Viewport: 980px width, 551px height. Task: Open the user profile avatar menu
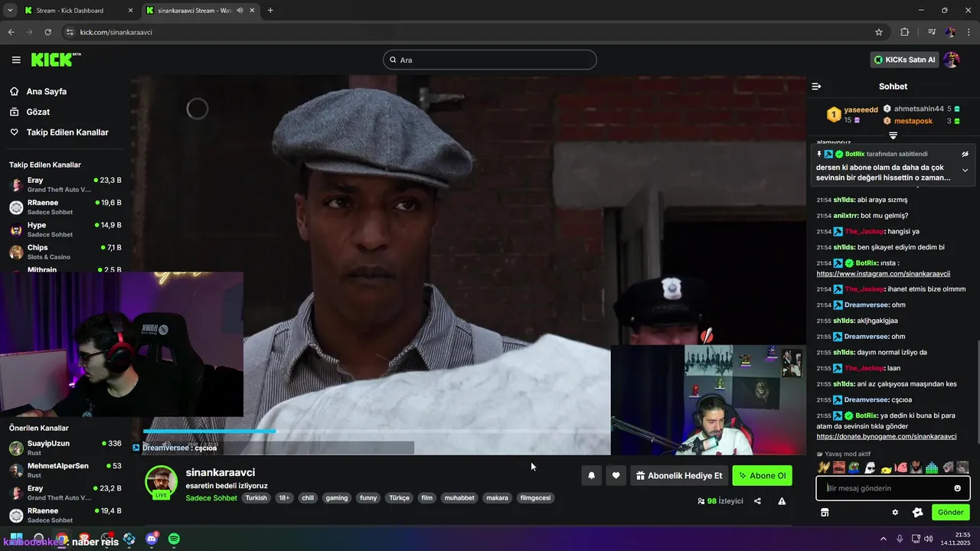[x=952, y=60]
